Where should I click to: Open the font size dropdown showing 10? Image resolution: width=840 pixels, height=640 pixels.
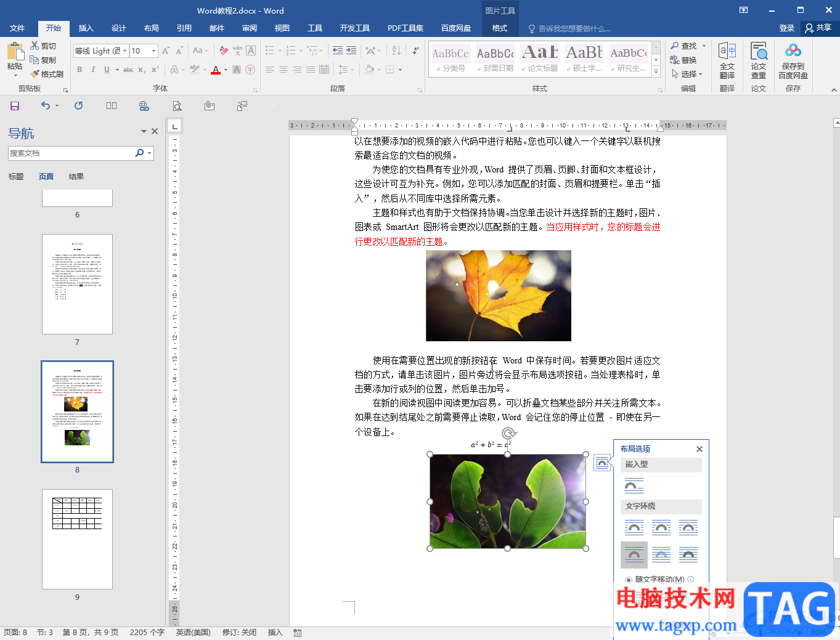click(154, 51)
